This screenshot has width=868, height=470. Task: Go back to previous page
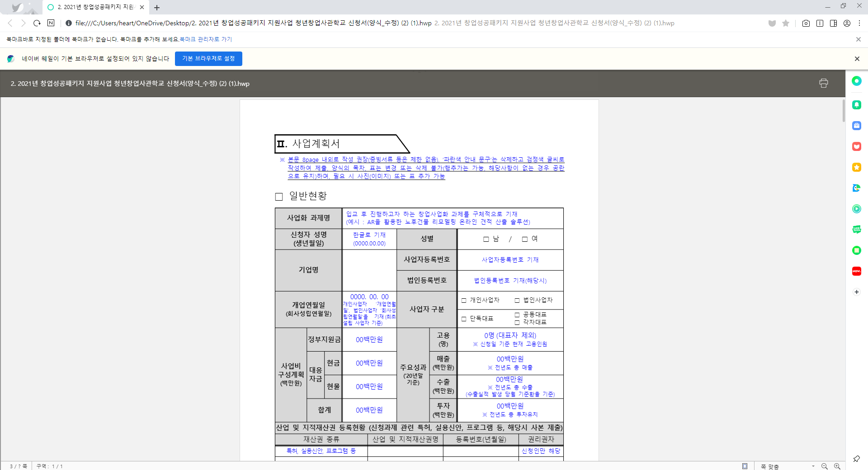click(10, 23)
